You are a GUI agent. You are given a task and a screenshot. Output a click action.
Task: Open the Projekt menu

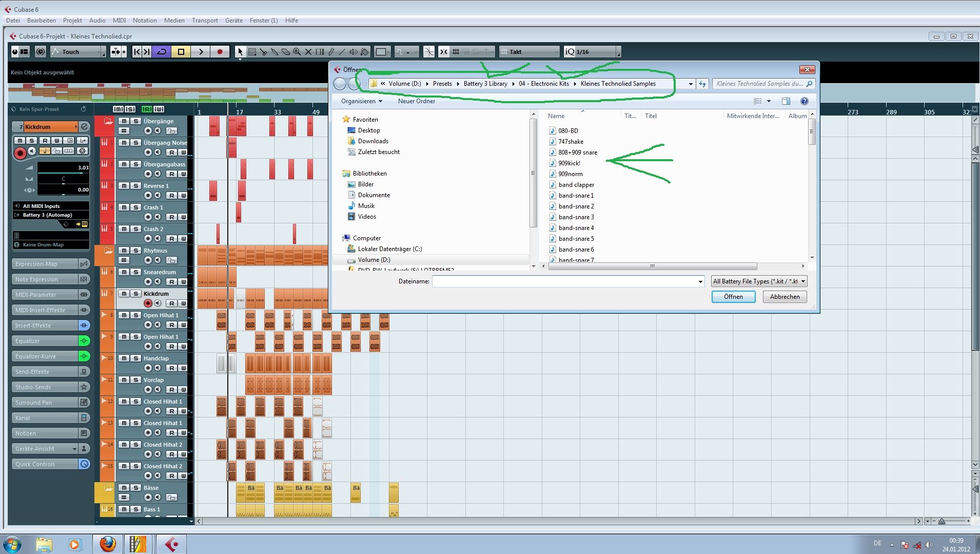pos(72,21)
